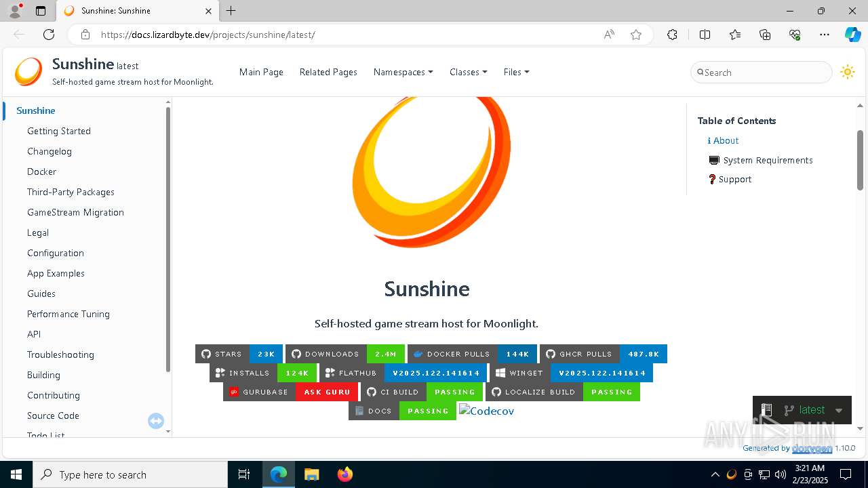Screen dimensions: 868x488
Task: Click the Installs 124K badge
Action: [263, 373]
